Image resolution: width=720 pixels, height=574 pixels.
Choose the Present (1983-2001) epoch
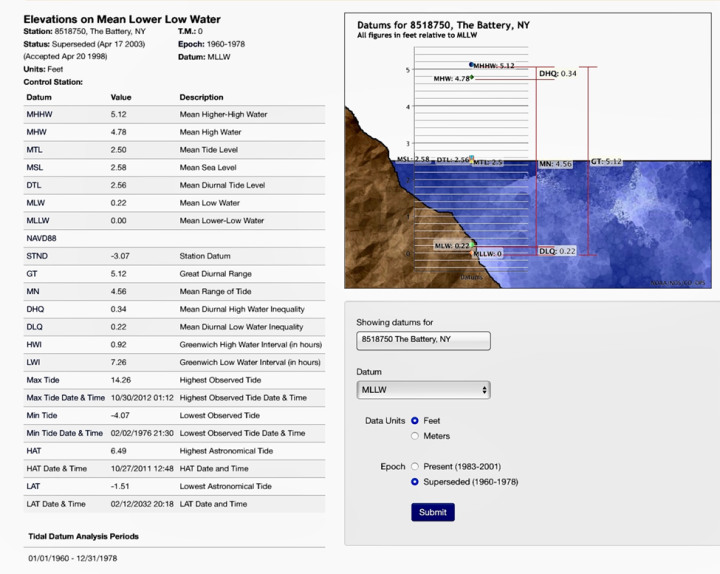click(x=415, y=466)
